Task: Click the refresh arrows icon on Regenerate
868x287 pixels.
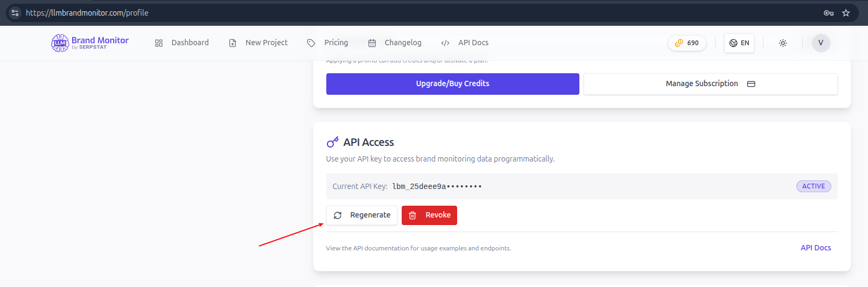Action: click(338, 215)
